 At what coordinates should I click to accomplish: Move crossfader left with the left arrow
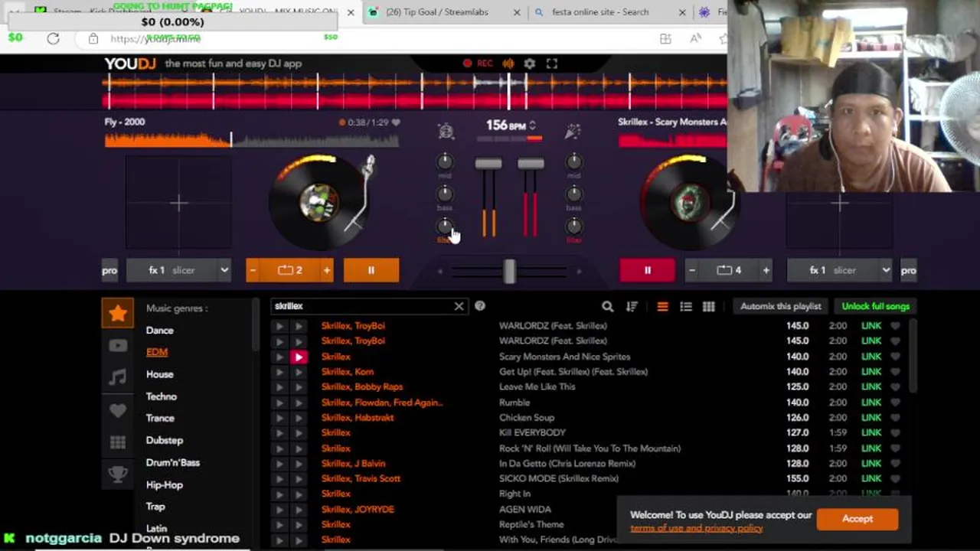click(x=440, y=271)
